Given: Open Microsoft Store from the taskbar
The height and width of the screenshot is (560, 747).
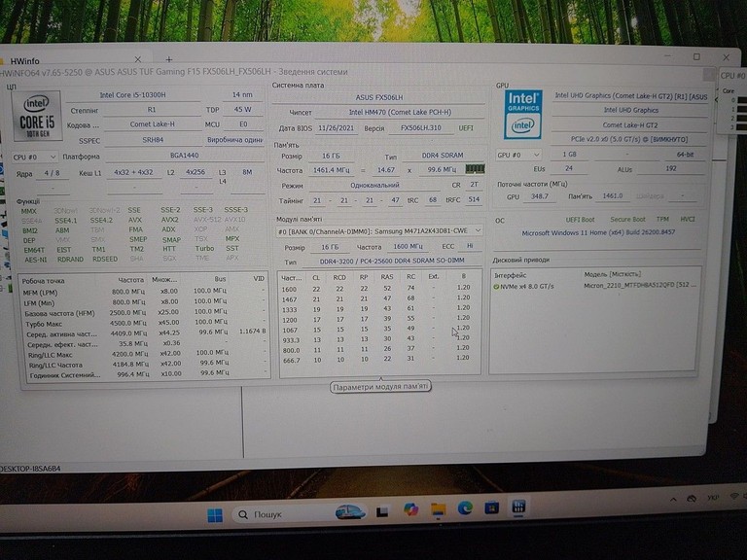Looking at the screenshot, I should tap(491, 507).
